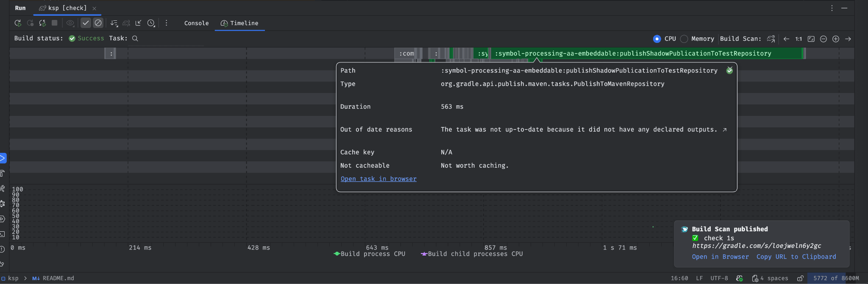Click Copy URL to Clipboard
Image resolution: width=868 pixels, height=284 pixels.
[796, 256]
